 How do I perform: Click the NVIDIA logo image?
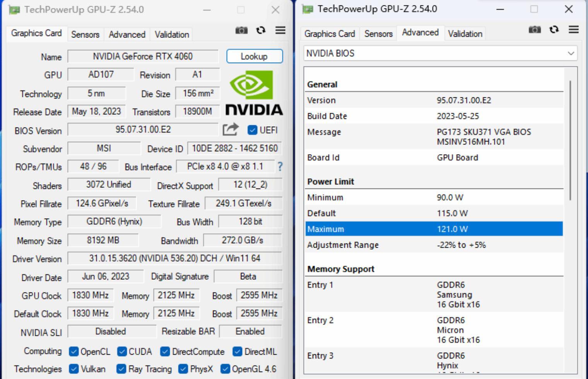(x=254, y=93)
